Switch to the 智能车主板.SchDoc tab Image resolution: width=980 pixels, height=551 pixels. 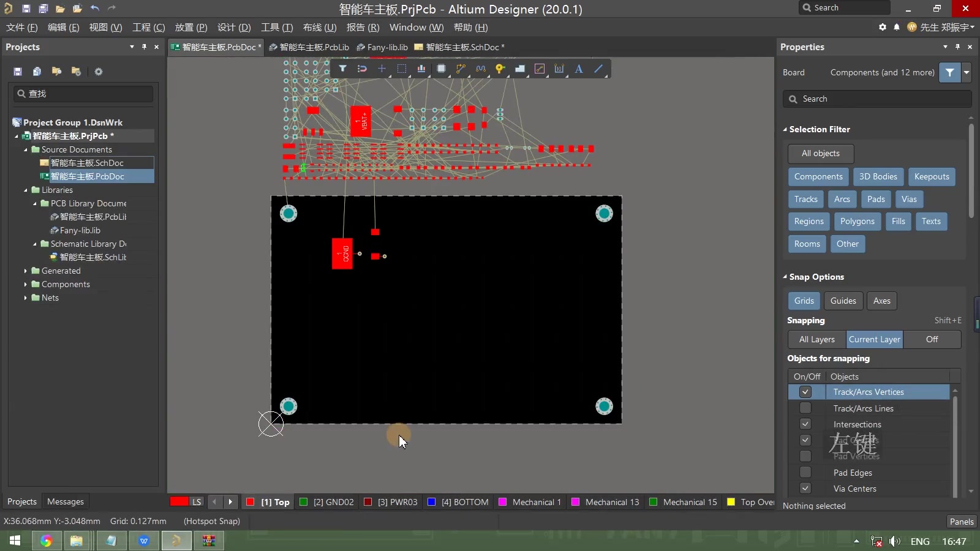click(x=460, y=47)
